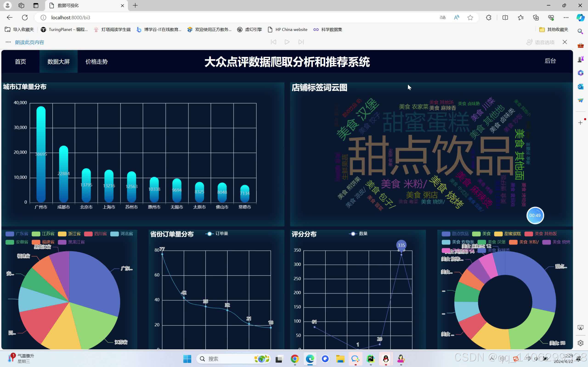Open the 语音选项 voice options dropdown

[x=541, y=42]
